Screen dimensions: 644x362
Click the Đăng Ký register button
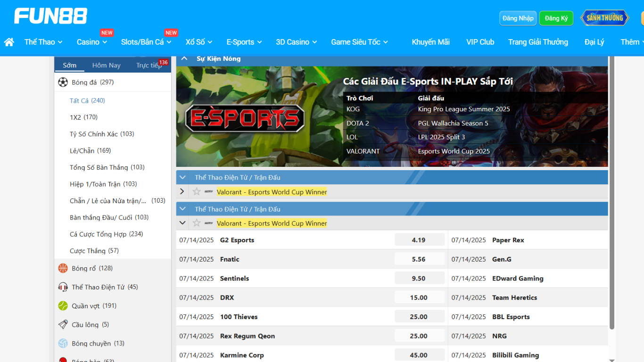point(556,18)
